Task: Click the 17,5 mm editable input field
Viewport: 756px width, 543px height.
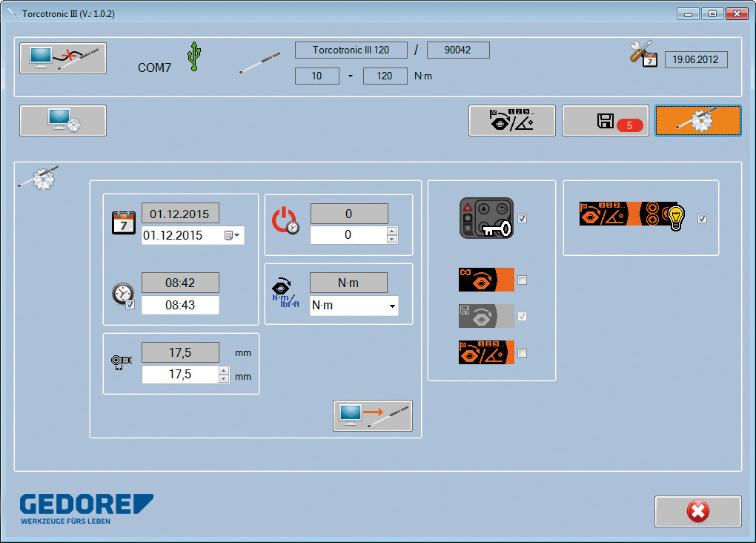Action: pos(179,375)
